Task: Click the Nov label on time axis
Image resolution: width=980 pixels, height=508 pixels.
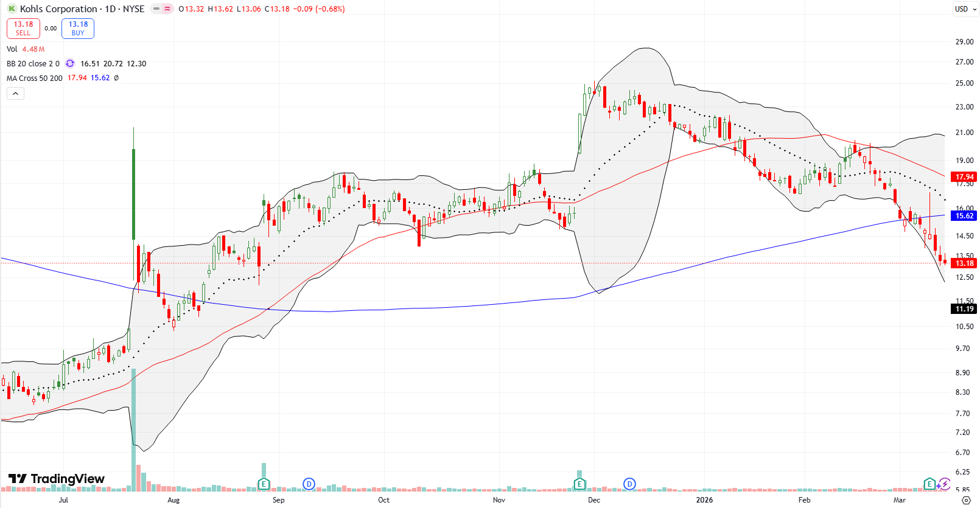Action: tap(499, 500)
